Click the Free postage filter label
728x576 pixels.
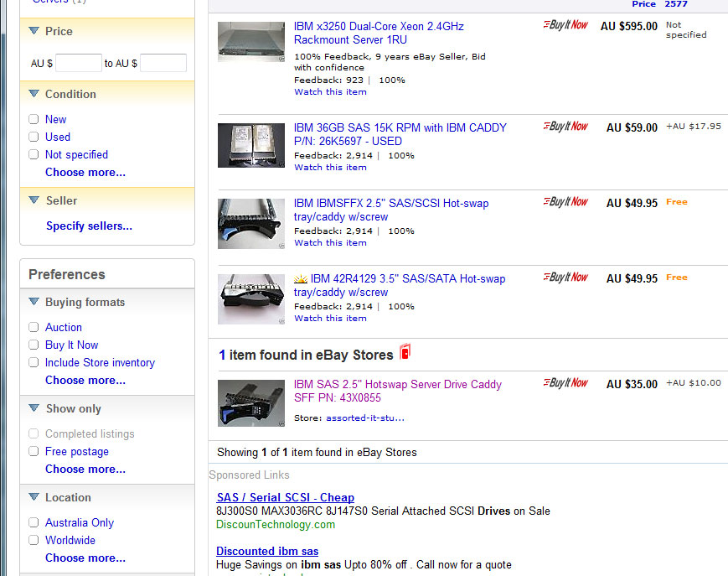(x=76, y=452)
